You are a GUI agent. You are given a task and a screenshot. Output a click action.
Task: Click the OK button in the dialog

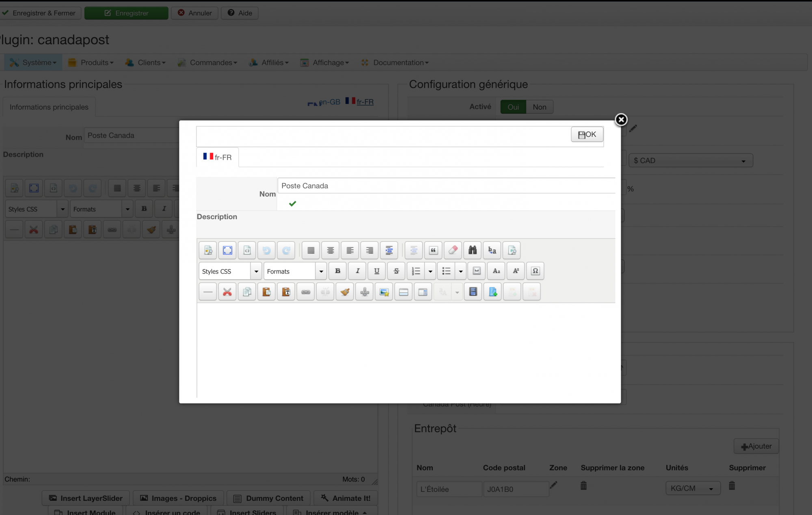click(x=587, y=134)
